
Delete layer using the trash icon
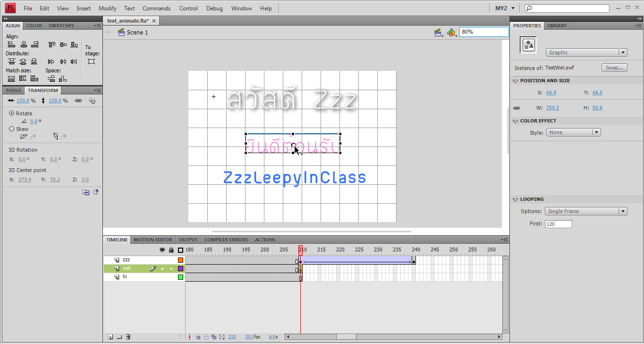[x=128, y=337]
